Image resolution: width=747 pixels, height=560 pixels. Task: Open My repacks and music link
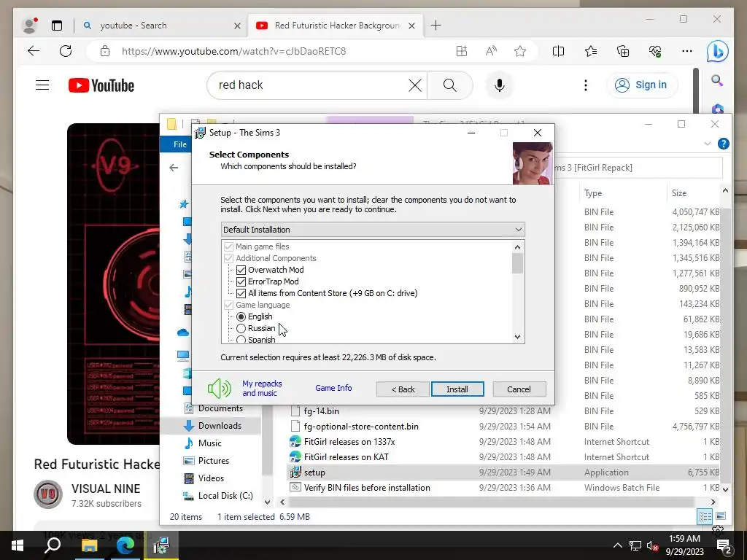262,388
